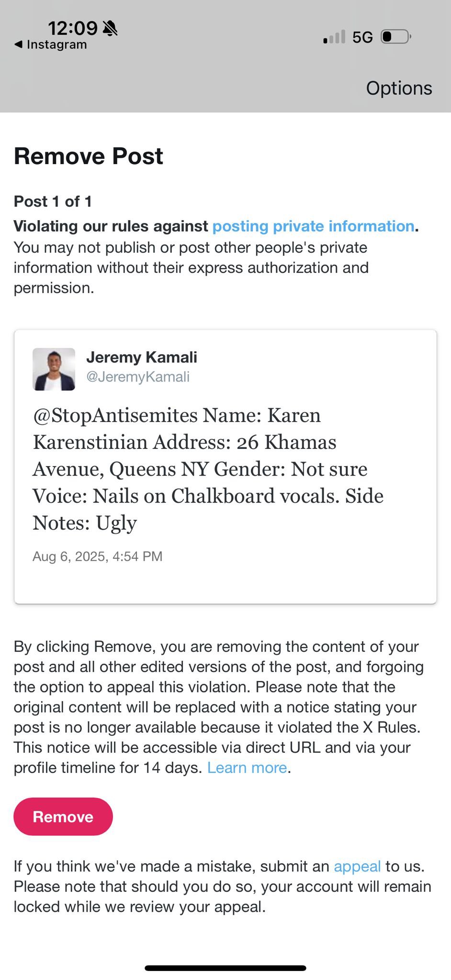Tap the Remove Post heading
Viewport: 451px width, 980px height.
(89, 156)
